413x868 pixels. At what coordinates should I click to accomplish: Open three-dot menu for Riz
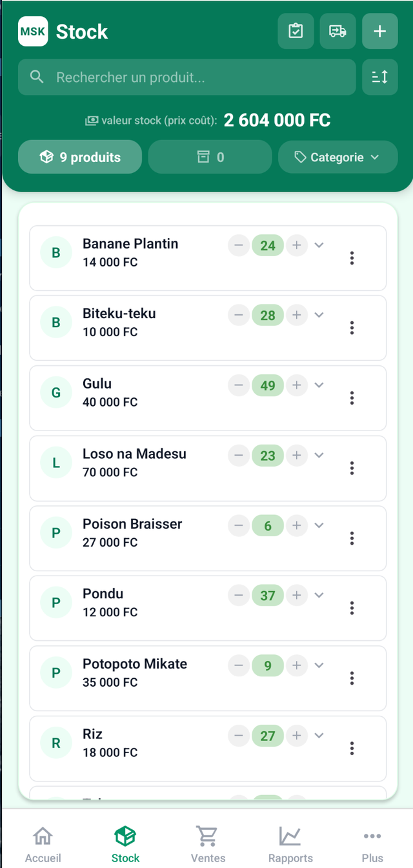[x=352, y=748]
